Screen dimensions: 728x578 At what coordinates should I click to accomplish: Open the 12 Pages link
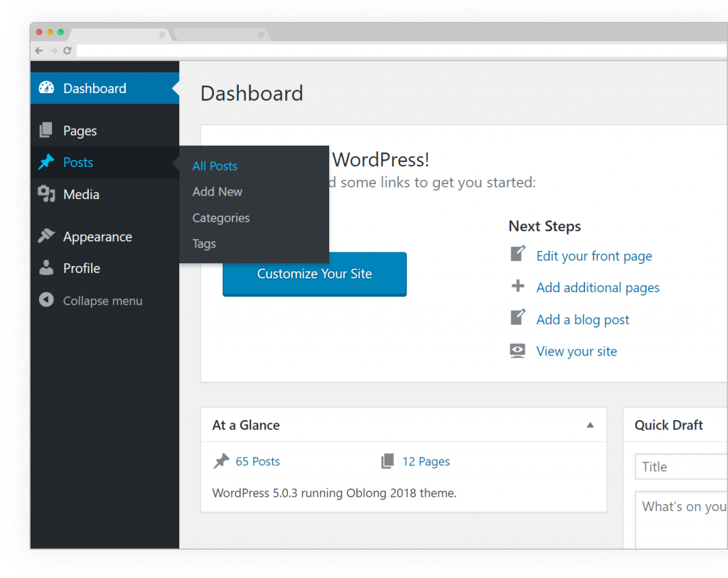pyautogui.click(x=426, y=461)
